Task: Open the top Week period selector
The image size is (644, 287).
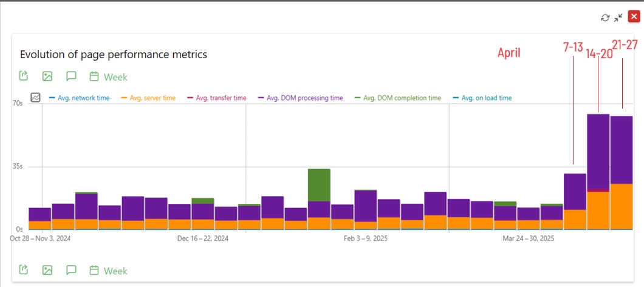Action: [109, 77]
